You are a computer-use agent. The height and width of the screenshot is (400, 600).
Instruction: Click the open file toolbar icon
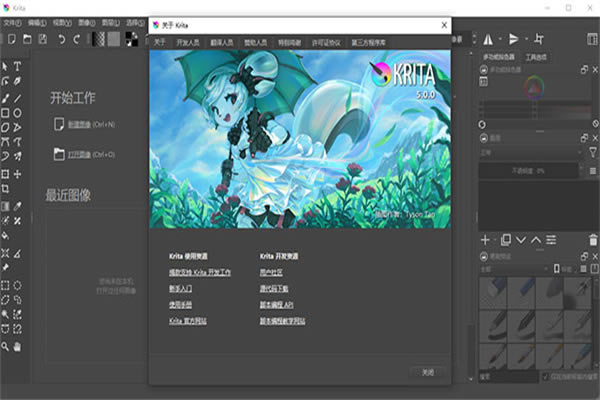point(27,39)
